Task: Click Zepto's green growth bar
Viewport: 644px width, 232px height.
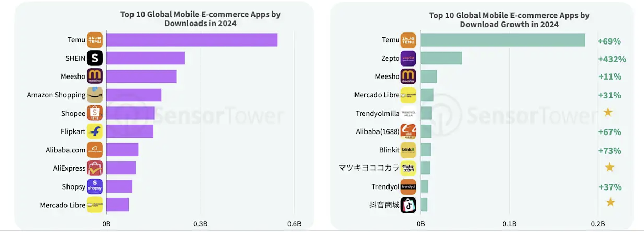Action: (x=441, y=58)
